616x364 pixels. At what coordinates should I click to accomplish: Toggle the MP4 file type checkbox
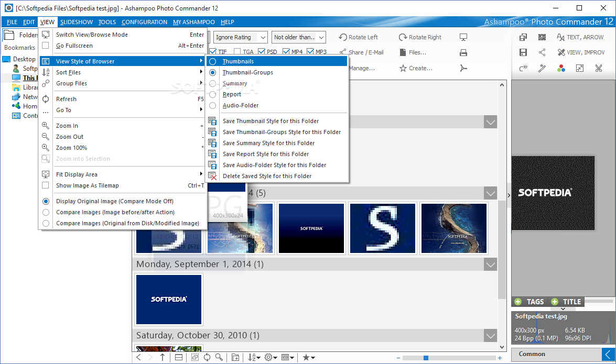286,51
